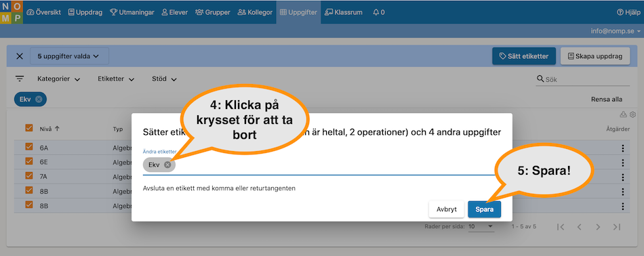Expand the Etiketter filter dropdown
Image resolution: width=644 pixels, height=256 pixels.
pos(116,79)
